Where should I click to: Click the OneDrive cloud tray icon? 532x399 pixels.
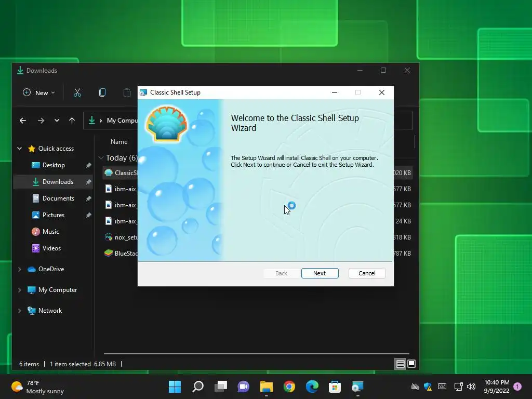(415, 387)
